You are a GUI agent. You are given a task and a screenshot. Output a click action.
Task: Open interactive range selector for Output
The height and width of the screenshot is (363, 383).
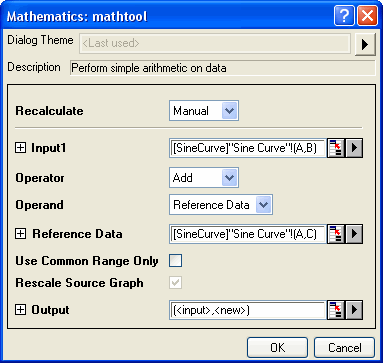click(336, 310)
